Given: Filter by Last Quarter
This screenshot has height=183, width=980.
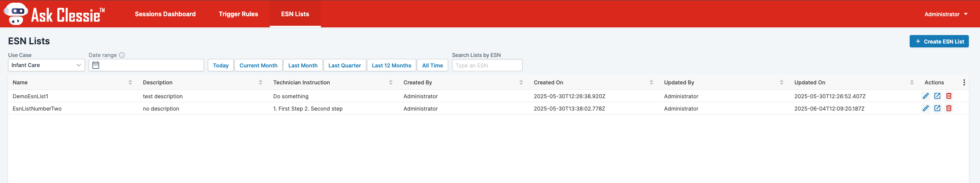Looking at the screenshot, I should point(345,65).
